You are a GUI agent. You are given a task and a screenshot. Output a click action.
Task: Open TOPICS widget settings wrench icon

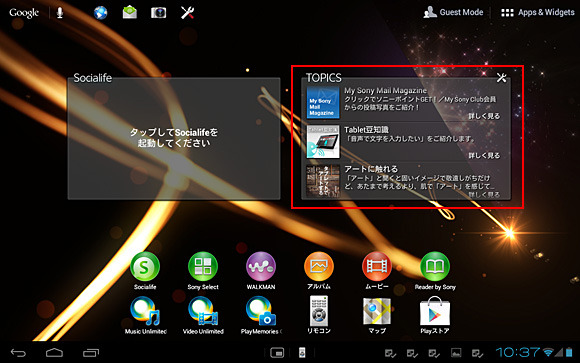[502, 78]
